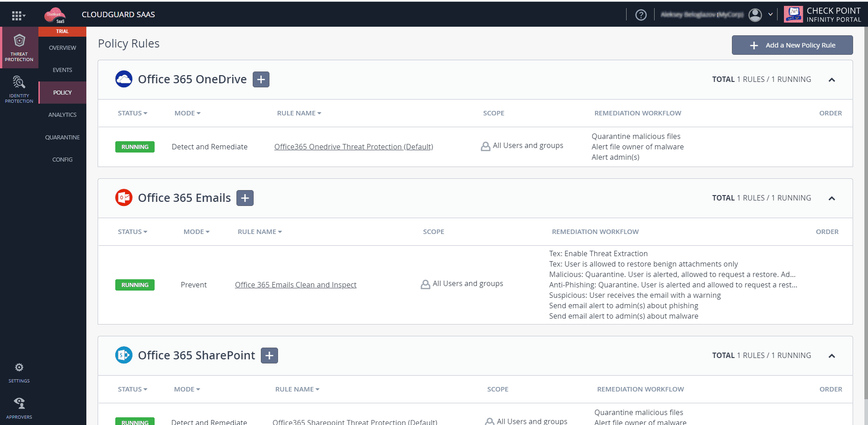
Task: Open the Quarantine menu item
Action: (62, 138)
